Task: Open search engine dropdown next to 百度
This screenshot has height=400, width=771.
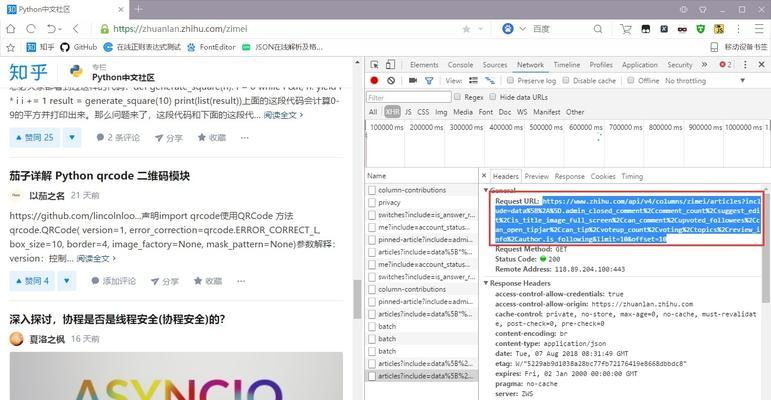Action: click(523, 29)
